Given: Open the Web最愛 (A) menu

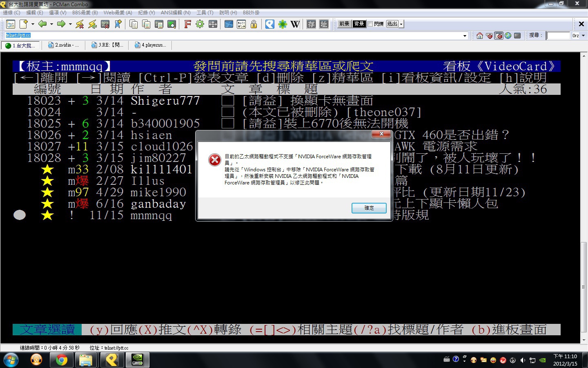Looking at the screenshot, I should click(x=118, y=13).
